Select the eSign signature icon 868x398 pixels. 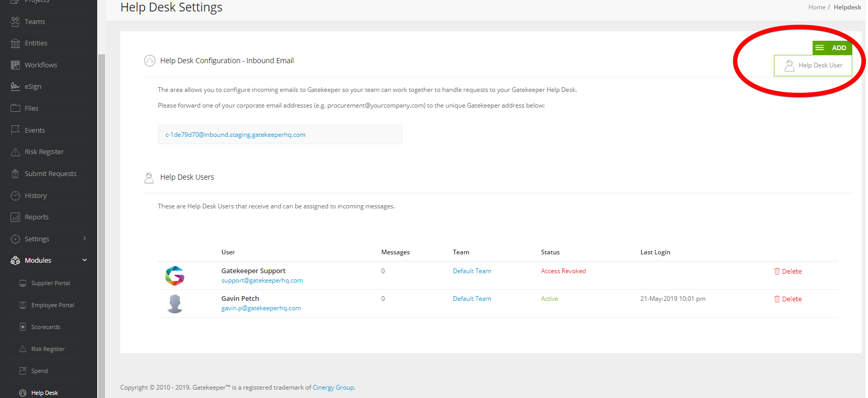pyautogui.click(x=15, y=86)
